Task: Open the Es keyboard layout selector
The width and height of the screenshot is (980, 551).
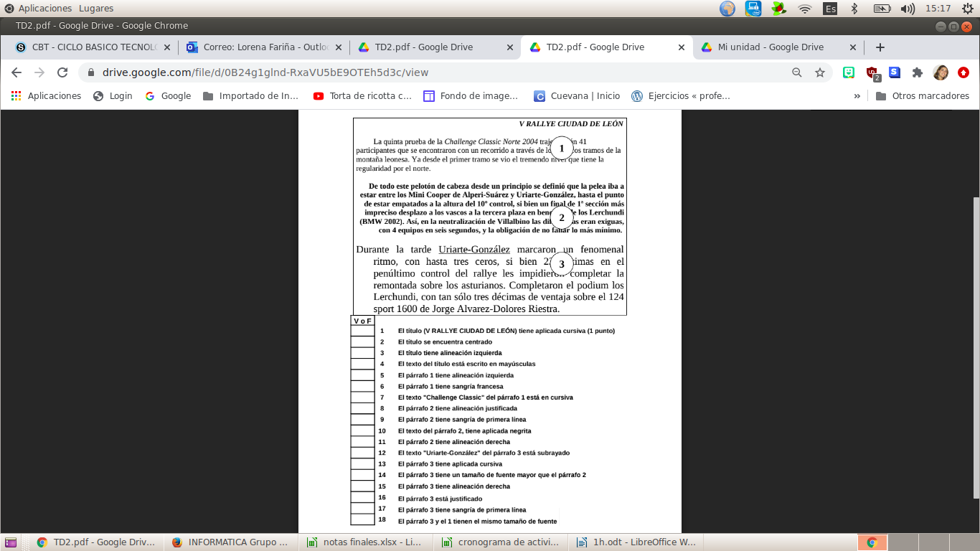Action: [830, 9]
